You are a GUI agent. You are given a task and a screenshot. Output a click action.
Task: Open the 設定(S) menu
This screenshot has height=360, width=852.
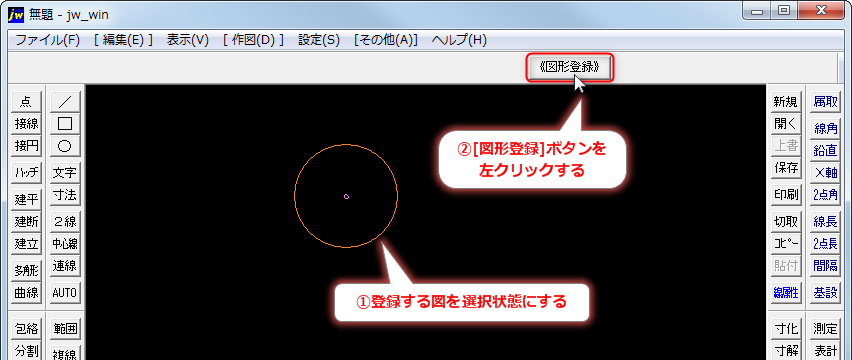click(319, 40)
